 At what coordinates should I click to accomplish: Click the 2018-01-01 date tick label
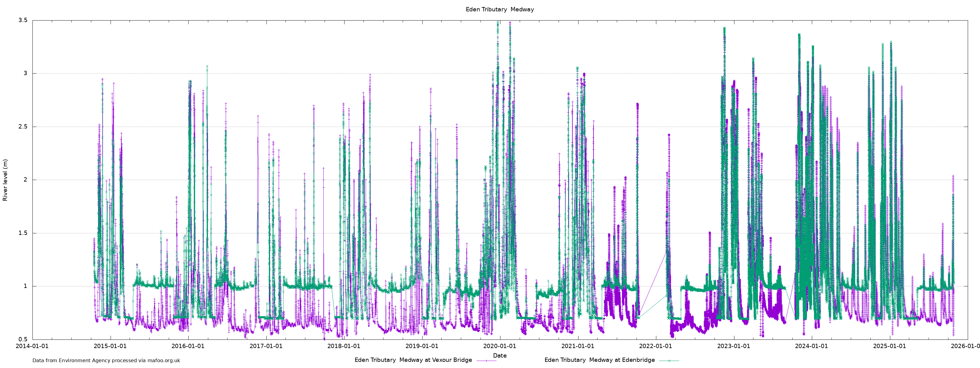click(x=344, y=346)
